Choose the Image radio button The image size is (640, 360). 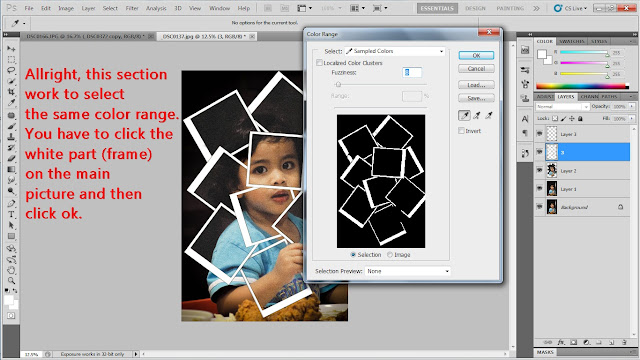tap(390, 255)
